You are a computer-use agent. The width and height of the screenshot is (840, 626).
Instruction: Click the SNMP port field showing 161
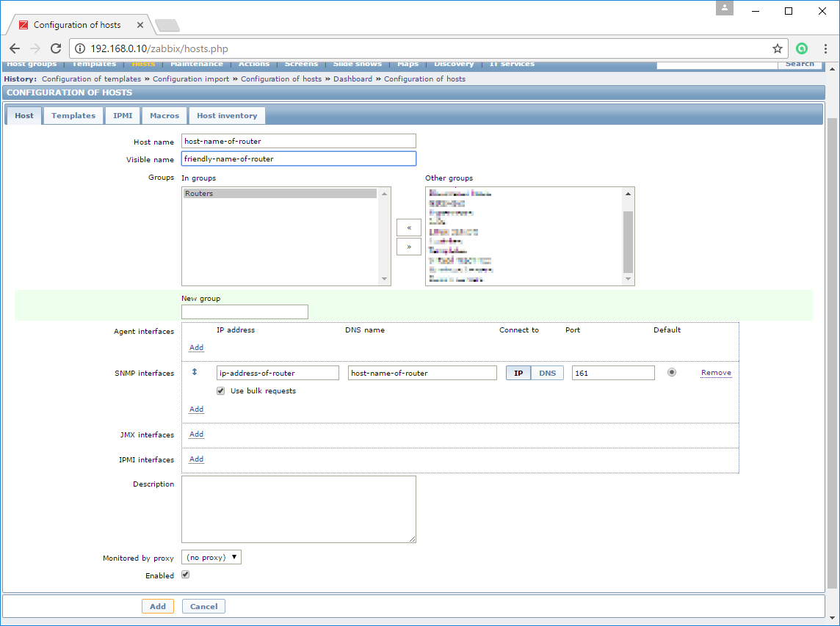pos(613,374)
